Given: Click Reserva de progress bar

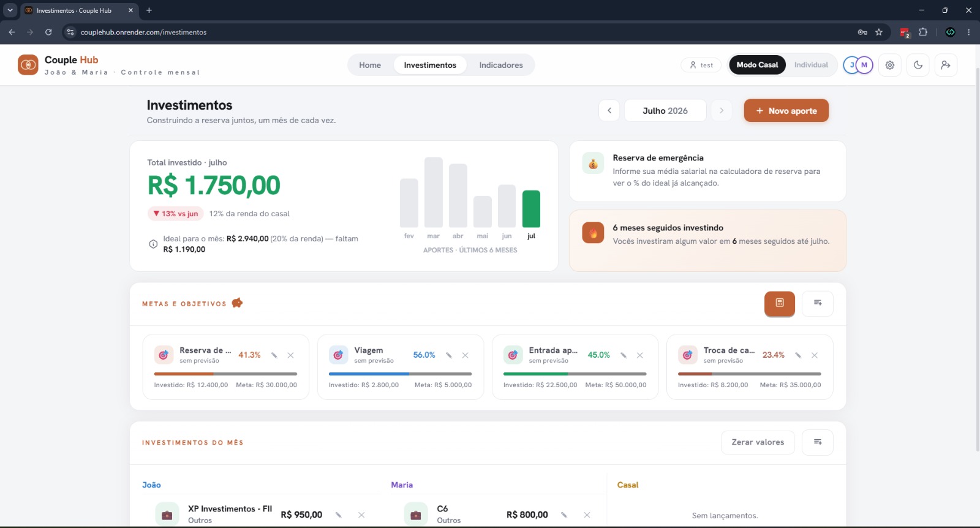Looking at the screenshot, I should 225,374.
